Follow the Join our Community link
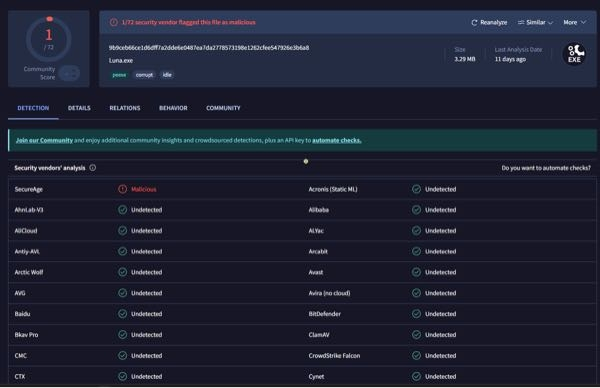The width and height of the screenshot is (600, 388). 44,140
